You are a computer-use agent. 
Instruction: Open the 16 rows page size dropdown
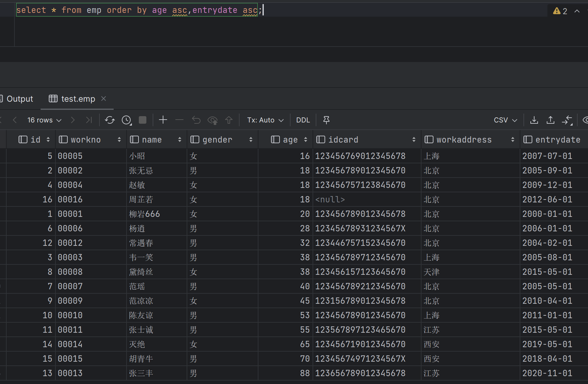pos(44,120)
